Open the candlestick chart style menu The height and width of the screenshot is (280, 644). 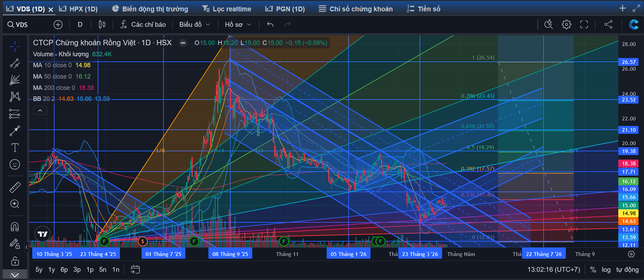point(102,24)
